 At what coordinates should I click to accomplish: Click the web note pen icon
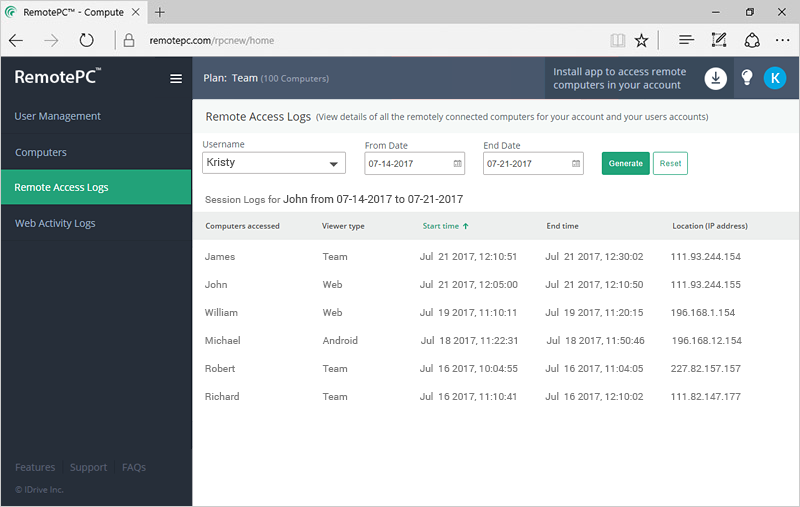(x=719, y=40)
